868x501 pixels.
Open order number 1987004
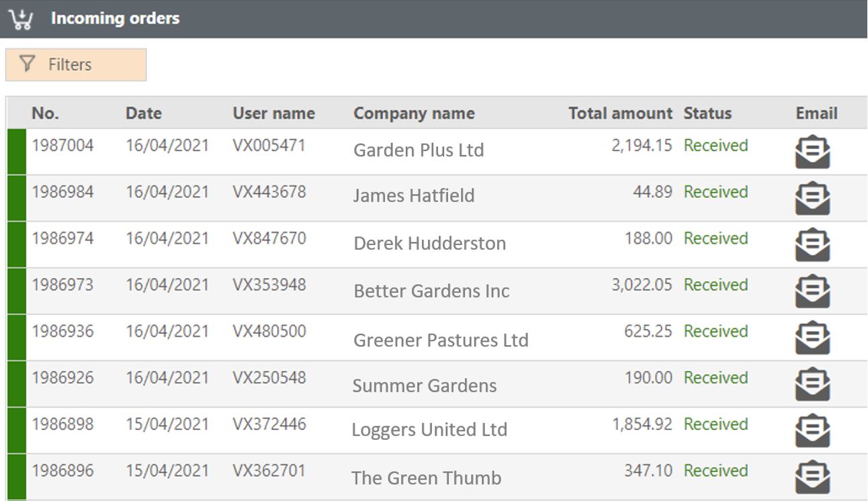(x=62, y=146)
